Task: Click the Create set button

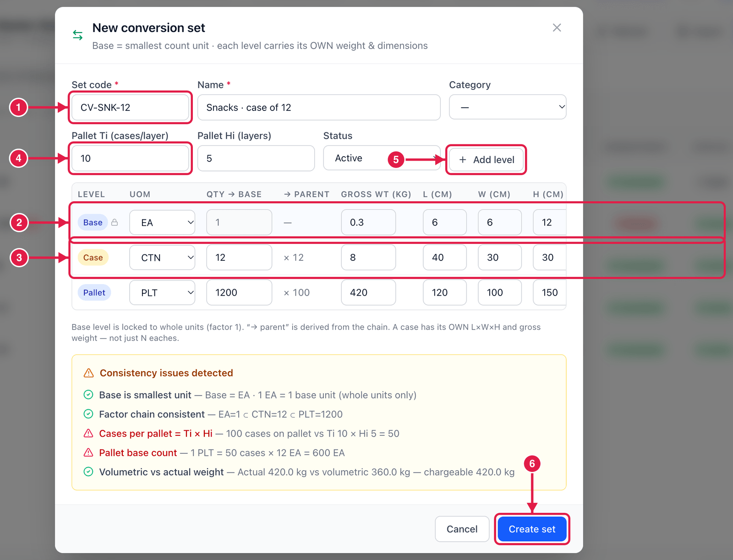Action: (532, 529)
